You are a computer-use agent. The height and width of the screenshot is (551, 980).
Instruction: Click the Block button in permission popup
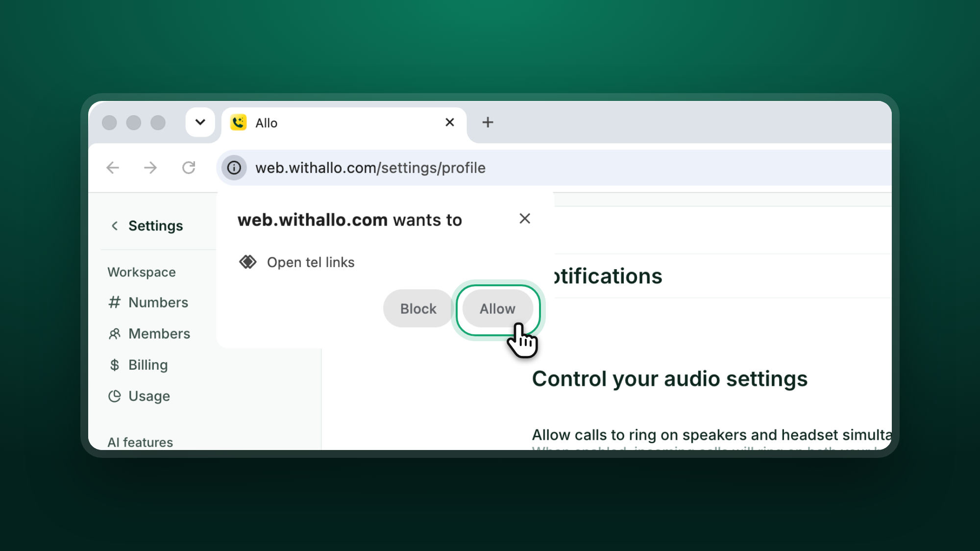(x=418, y=309)
